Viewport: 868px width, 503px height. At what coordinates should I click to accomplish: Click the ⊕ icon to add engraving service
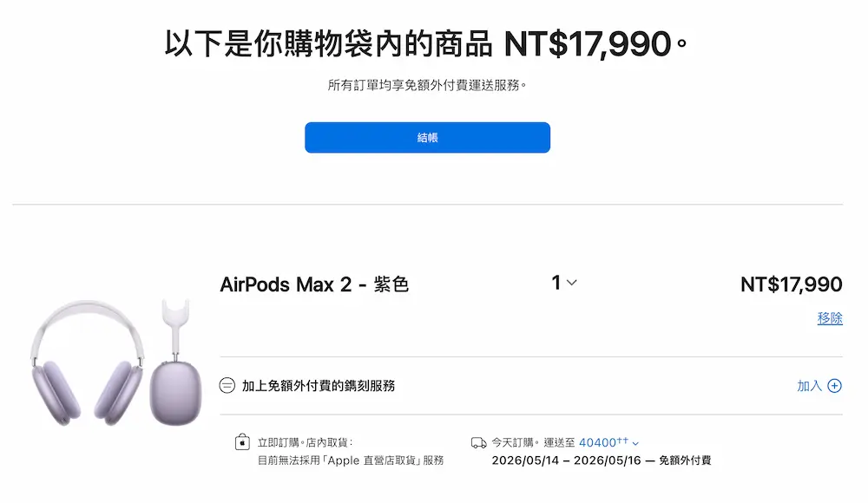(x=834, y=384)
